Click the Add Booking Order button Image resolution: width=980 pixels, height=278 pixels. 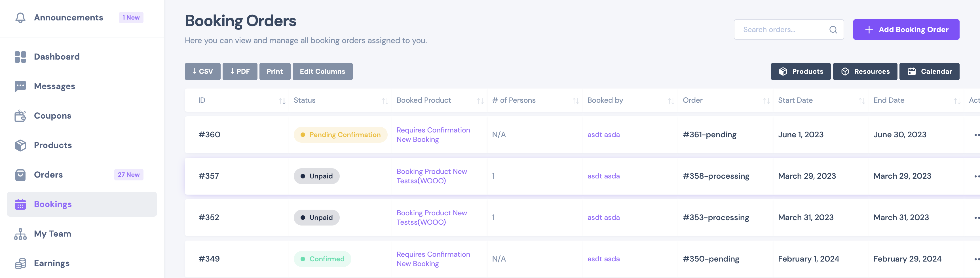[906, 30]
